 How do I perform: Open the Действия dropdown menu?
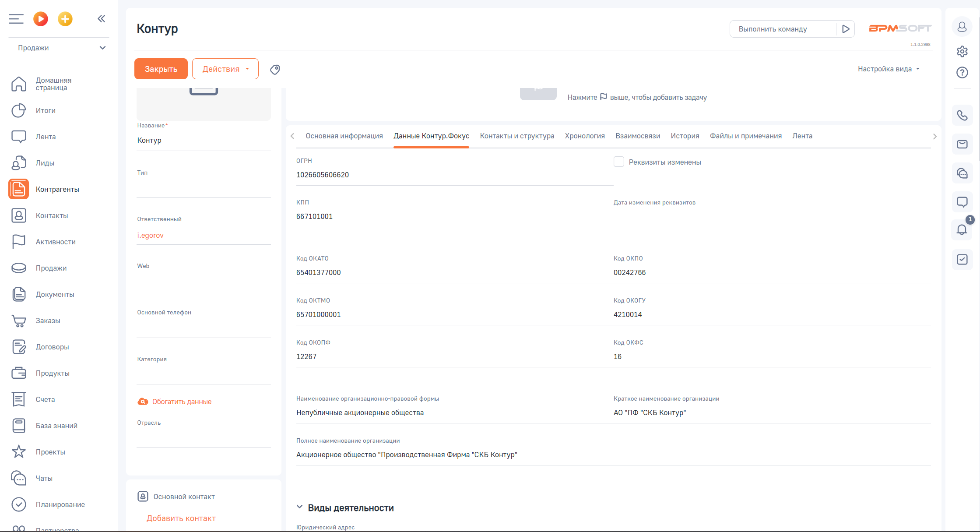pos(225,69)
